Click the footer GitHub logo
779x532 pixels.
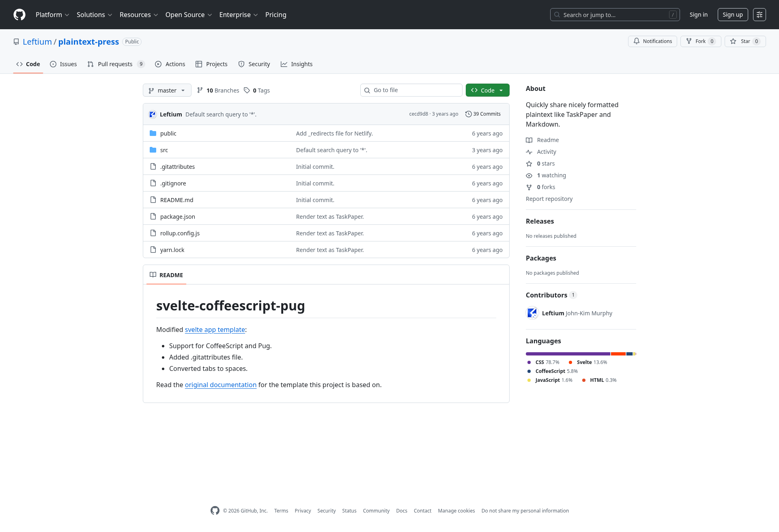pos(215,510)
